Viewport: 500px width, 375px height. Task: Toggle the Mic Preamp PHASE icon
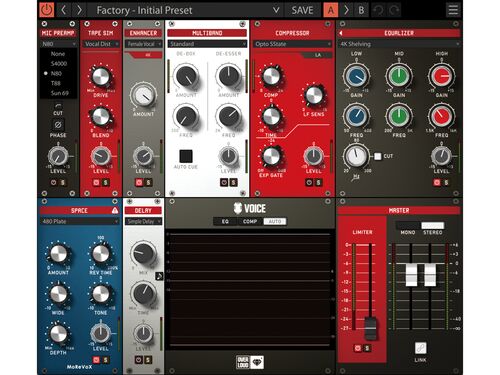click(x=58, y=125)
